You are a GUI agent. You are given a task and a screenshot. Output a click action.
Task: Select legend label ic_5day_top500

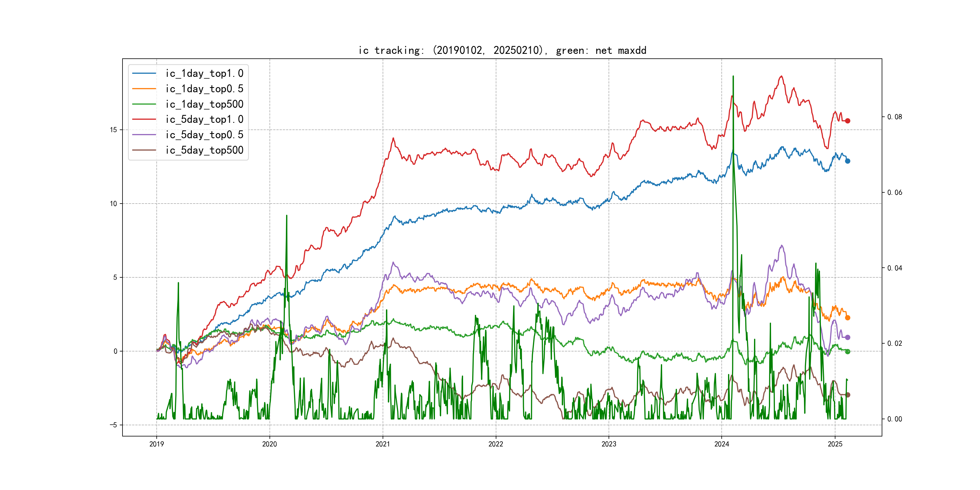tap(204, 150)
